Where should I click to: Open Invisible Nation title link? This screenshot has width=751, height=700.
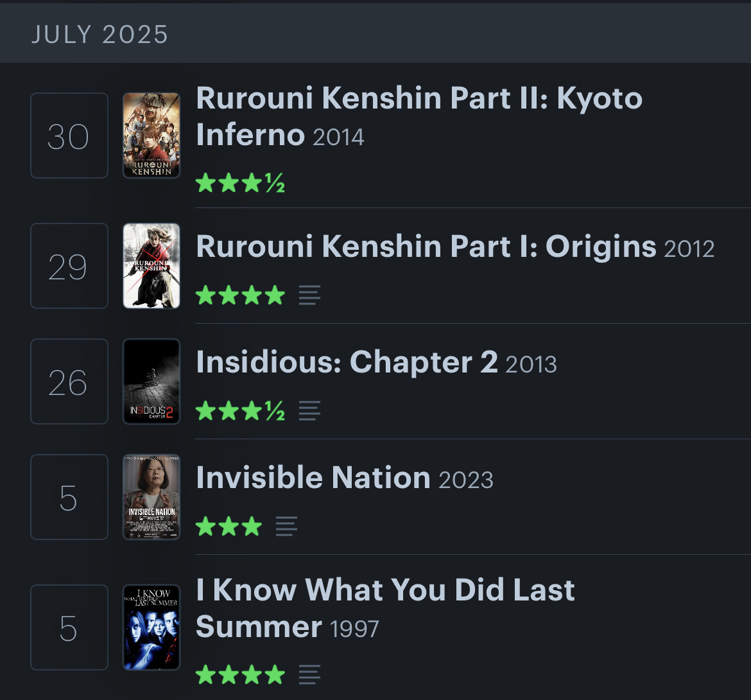pyautogui.click(x=313, y=478)
